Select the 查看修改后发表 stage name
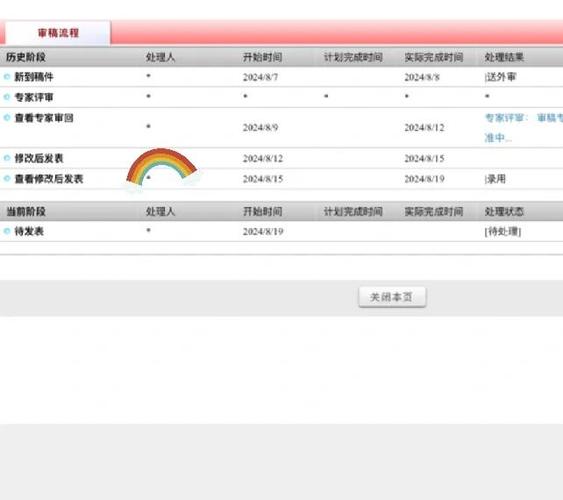This screenshot has height=500, width=563. point(49,179)
